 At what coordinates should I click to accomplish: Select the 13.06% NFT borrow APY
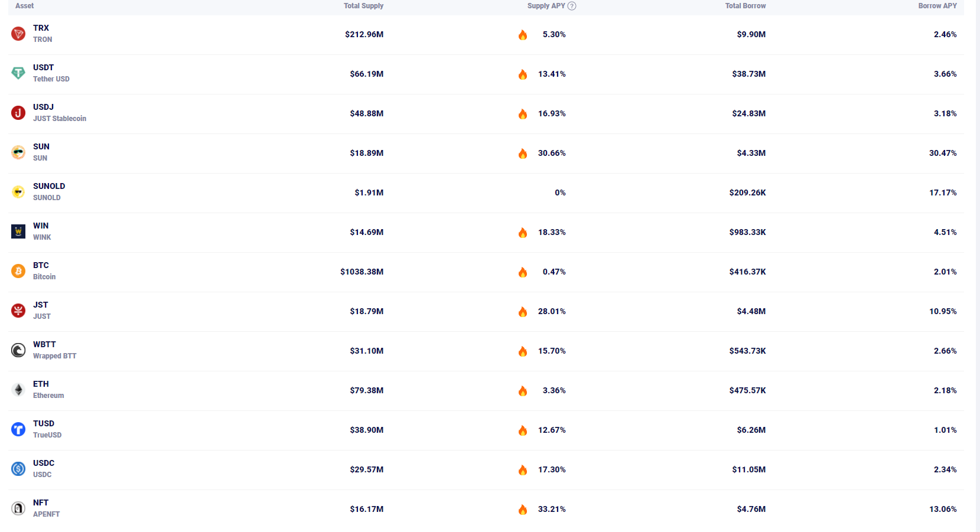click(x=943, y=509)
